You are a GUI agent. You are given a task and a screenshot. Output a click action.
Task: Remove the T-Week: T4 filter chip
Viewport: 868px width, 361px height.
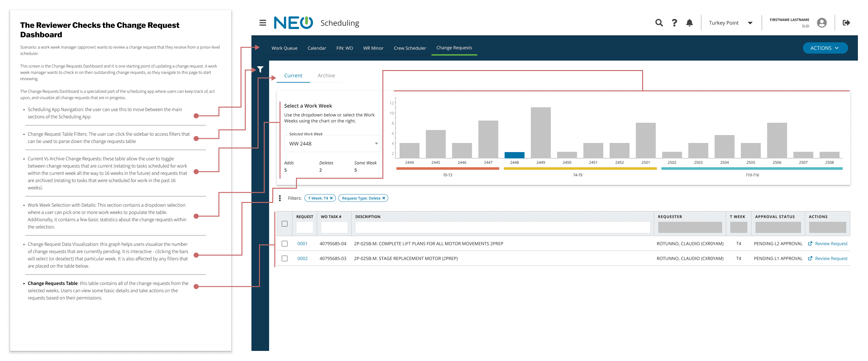[x=331, y=198]
